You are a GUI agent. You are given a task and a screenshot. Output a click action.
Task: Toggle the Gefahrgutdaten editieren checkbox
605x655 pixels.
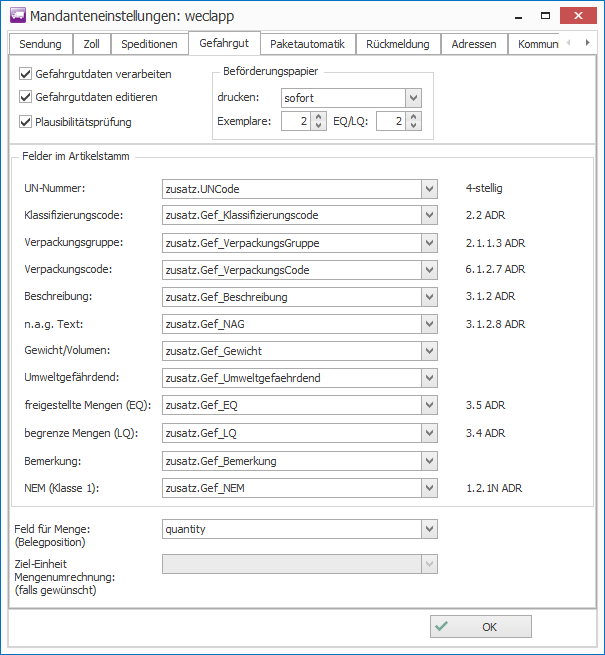(x=26, y=98)
